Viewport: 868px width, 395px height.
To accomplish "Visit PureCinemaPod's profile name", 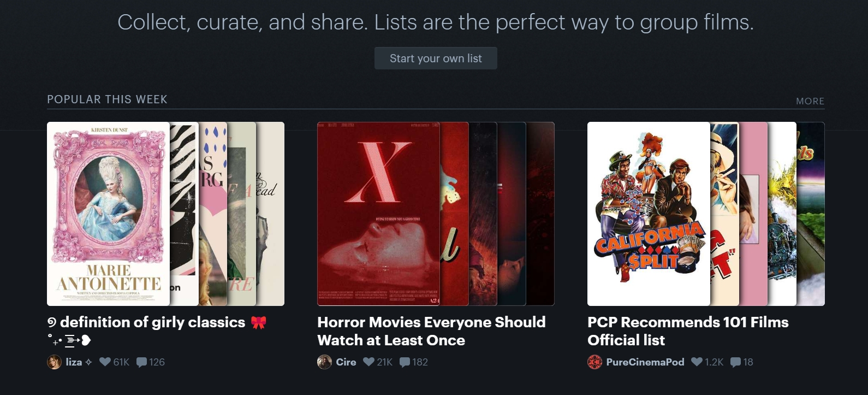I will coord(645,362).
